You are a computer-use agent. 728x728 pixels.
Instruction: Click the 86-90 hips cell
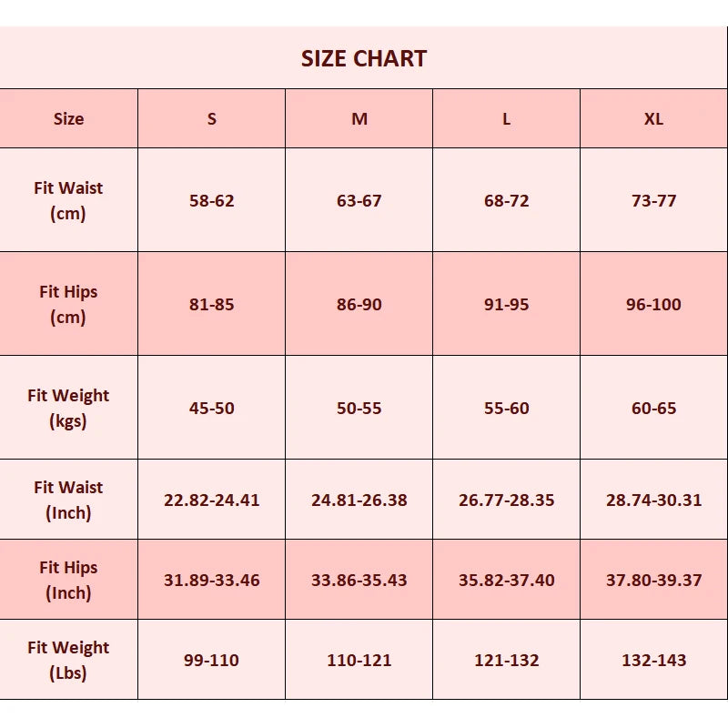coord(359,304)
